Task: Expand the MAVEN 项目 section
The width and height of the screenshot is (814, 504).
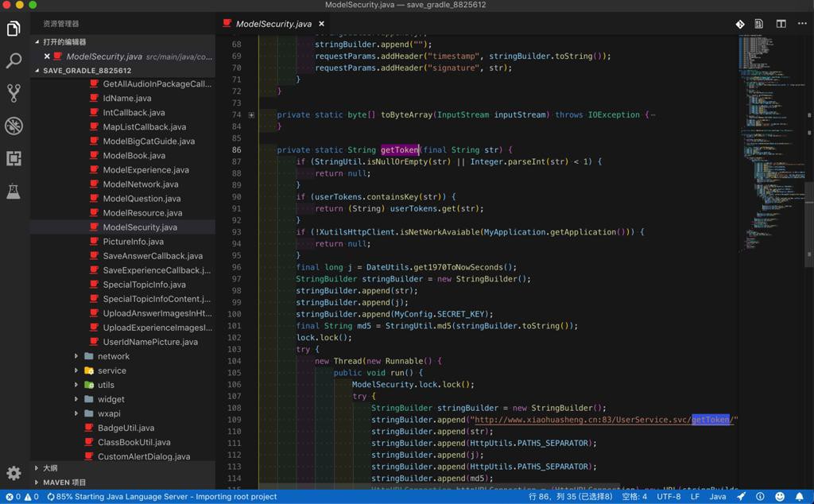Action: (x=122, y=483)
